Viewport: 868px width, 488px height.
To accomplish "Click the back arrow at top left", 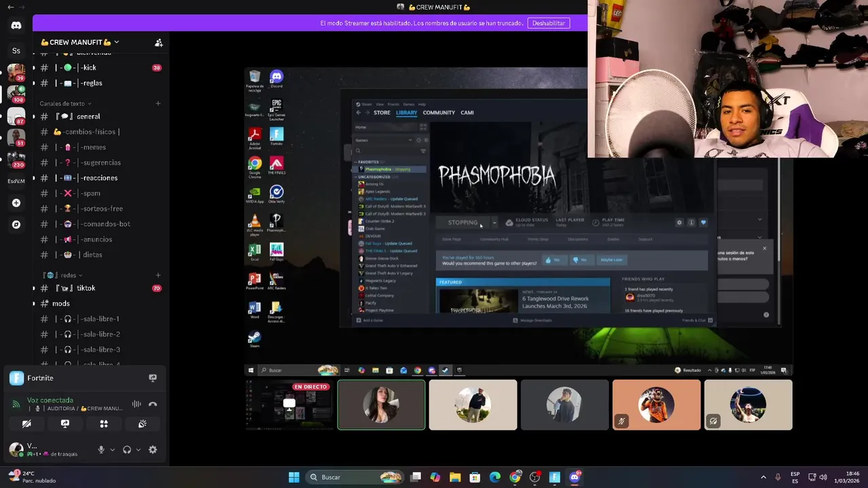I will [10, 7].
